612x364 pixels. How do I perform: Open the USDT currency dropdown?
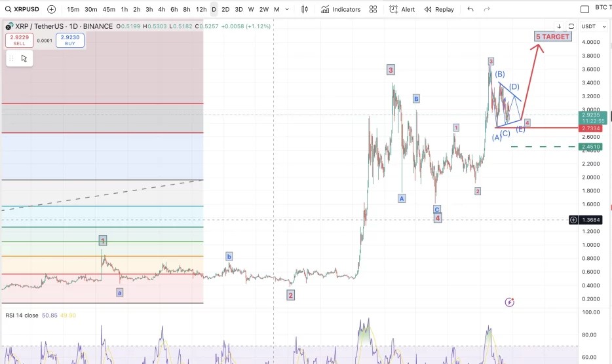point(593,26)
